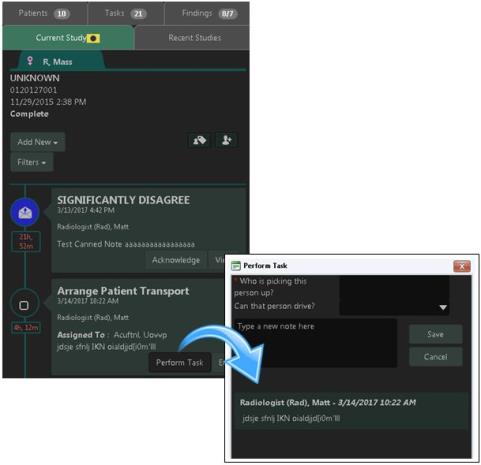
Task: Click the female patient icon beside R, Mass
Action: coord(30,61)
